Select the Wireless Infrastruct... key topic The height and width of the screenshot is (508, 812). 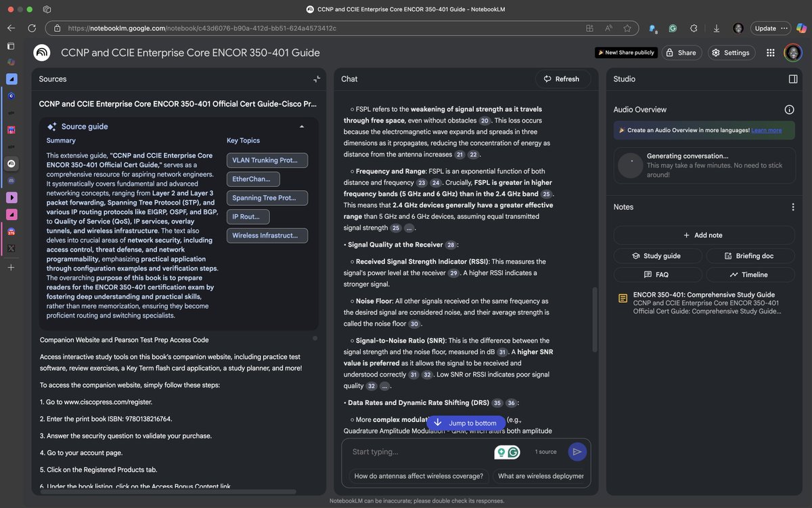(x=267, y=236)
